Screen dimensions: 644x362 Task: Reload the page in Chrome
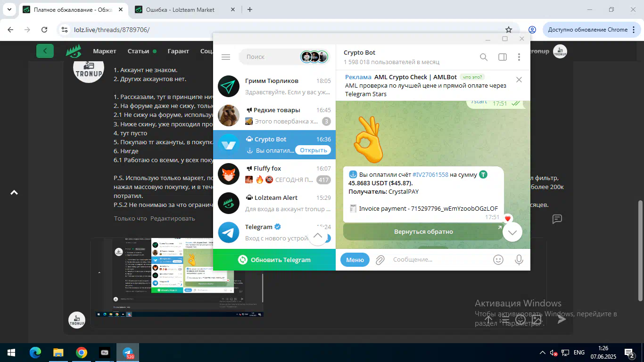(44, 30)
